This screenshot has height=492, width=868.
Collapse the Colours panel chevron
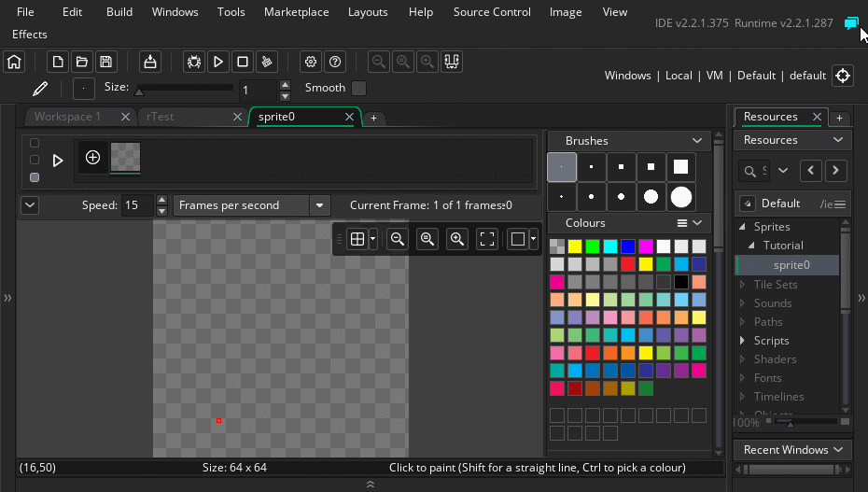697,223
